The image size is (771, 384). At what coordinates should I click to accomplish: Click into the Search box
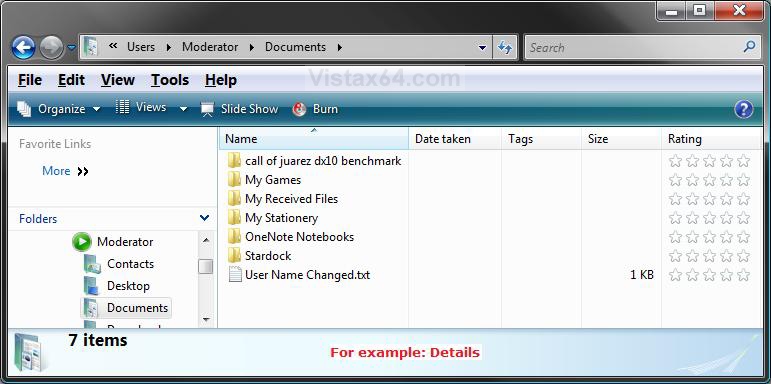click(x=634, y=48)
